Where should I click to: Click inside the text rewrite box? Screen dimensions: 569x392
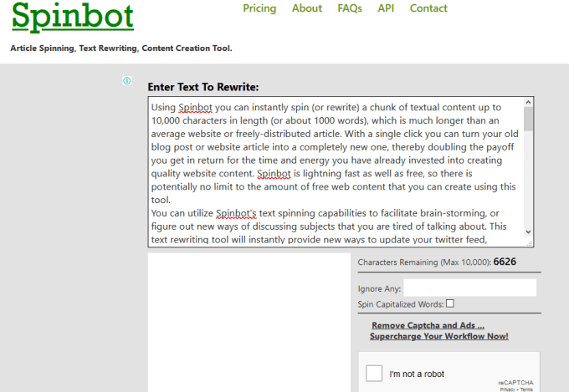[x=336, y=172]
